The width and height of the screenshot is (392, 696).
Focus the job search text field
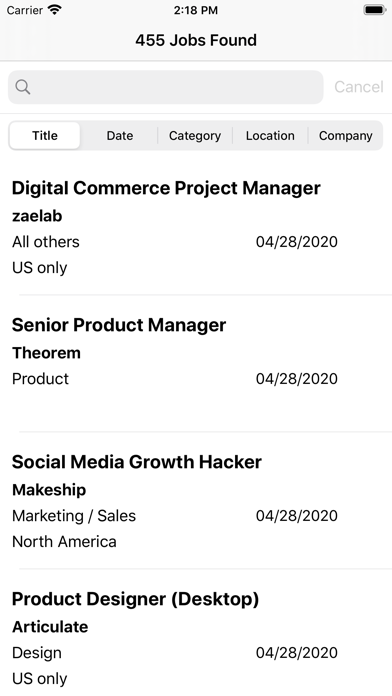(166, 87)
